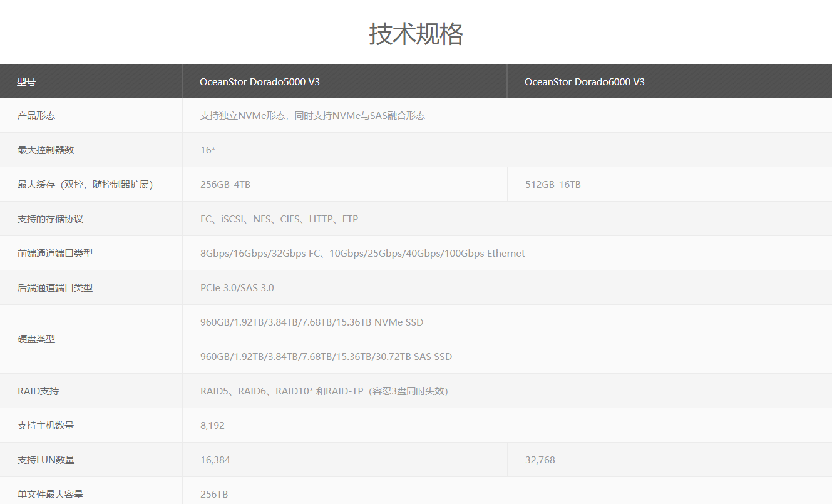Screen dimensions: 832x504
Task: Click the FC、iSCSI、NFS protocols list
Action: click(279, 219)
